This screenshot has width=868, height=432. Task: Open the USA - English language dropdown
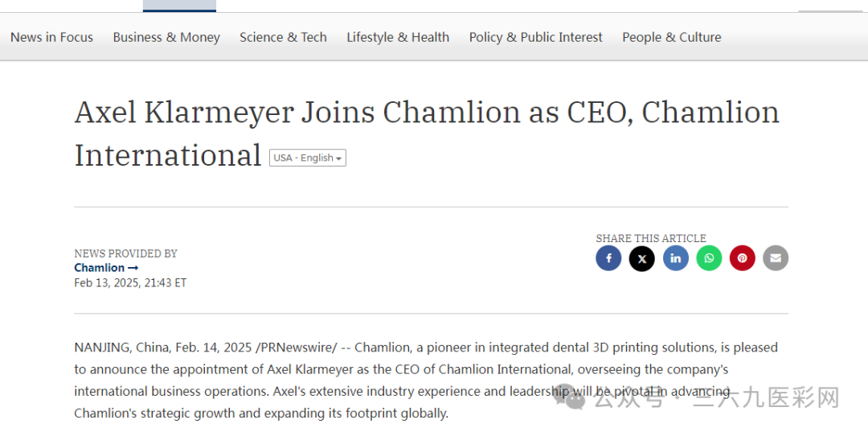pos(308,158)
